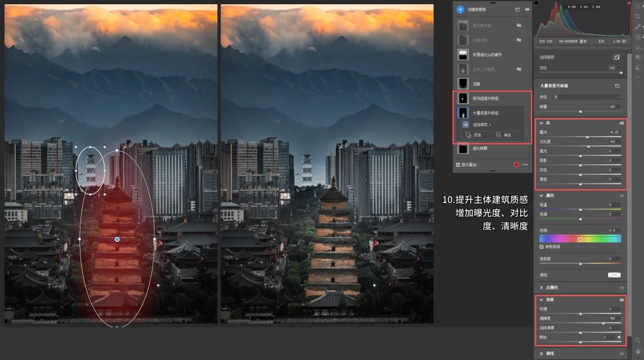This screenshot has width=644, height=360.
Task: Click the shadow clipping warning in the histogram
Action: (x=537, y=3)
